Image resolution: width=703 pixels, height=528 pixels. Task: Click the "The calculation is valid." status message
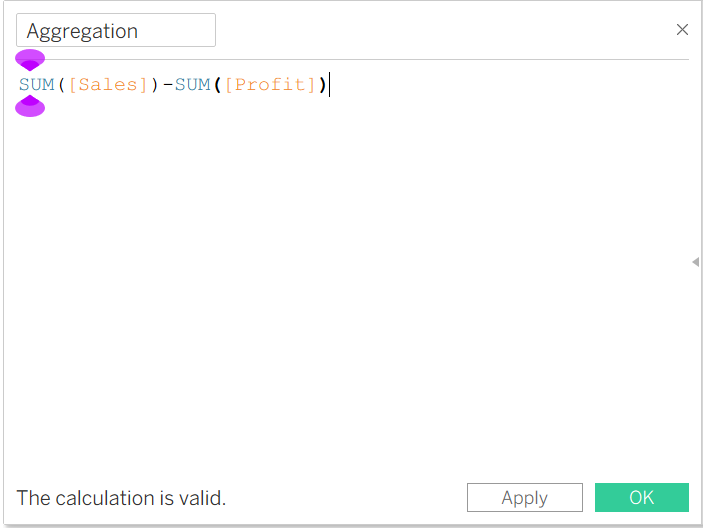(x=121, y=498)
